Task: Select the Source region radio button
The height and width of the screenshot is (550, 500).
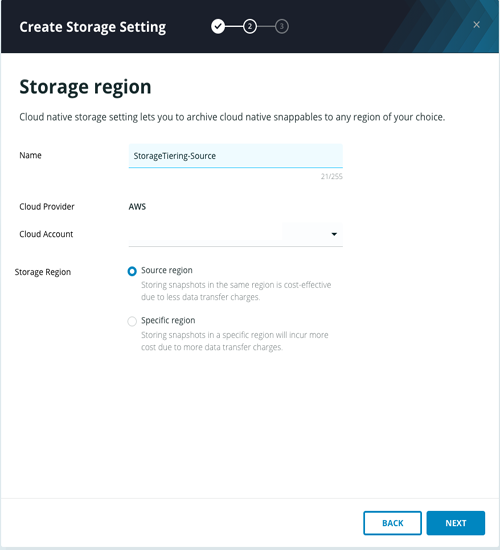Action: (x=132, y=271)
